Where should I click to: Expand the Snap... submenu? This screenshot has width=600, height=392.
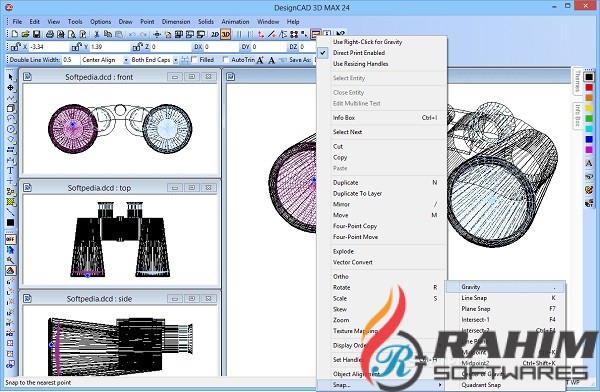(x=381, y=385)
